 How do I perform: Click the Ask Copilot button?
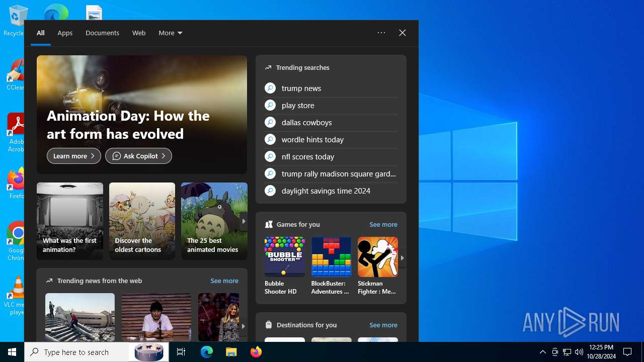pyautogui.click(x=138, y=156)
